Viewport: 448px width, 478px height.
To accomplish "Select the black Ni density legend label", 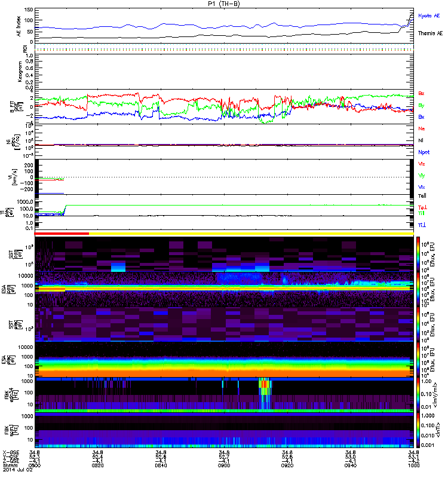I will [421, 140].
